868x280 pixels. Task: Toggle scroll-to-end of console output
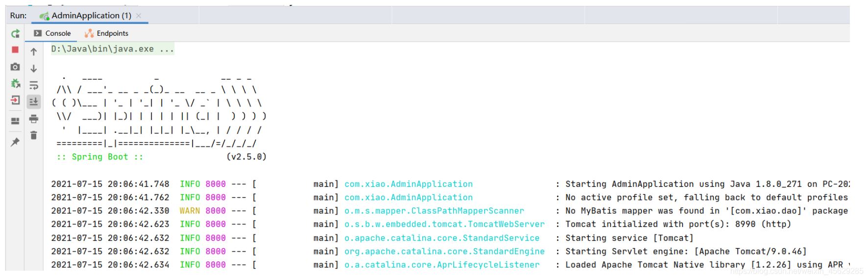click(34, 102)
